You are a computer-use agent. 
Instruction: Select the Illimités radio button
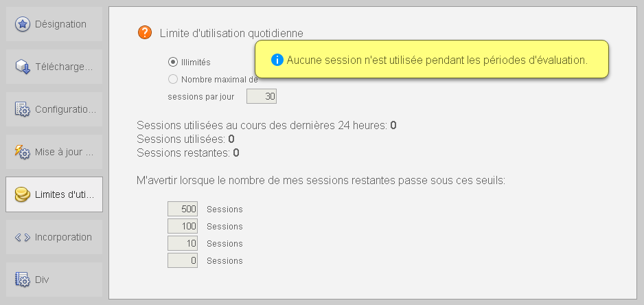click(x=173, y=62)
